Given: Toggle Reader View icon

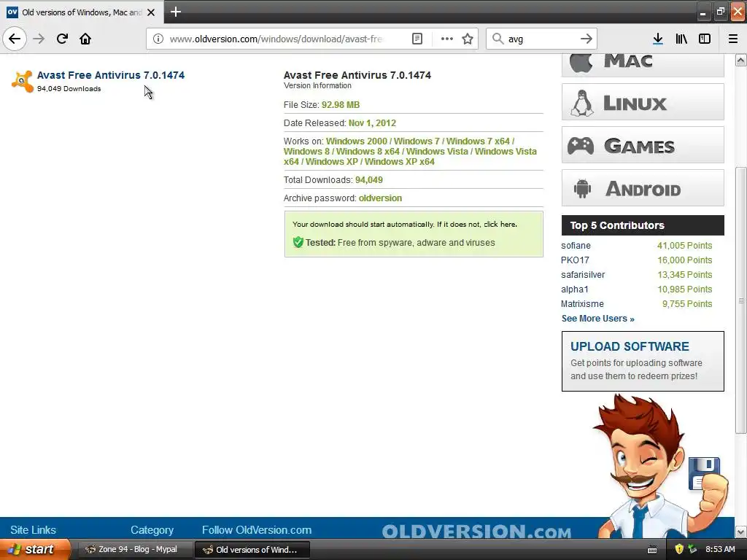Looking at the screenshot, I should (417, 39).
